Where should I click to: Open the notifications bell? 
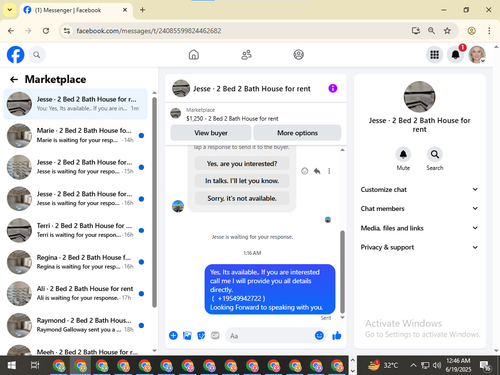click(455, 55)
